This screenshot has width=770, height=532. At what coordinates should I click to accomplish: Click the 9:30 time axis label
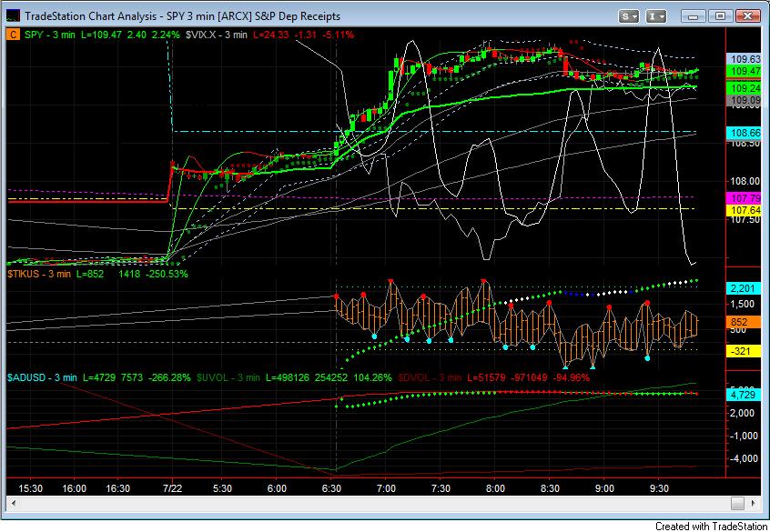(659, 488)
